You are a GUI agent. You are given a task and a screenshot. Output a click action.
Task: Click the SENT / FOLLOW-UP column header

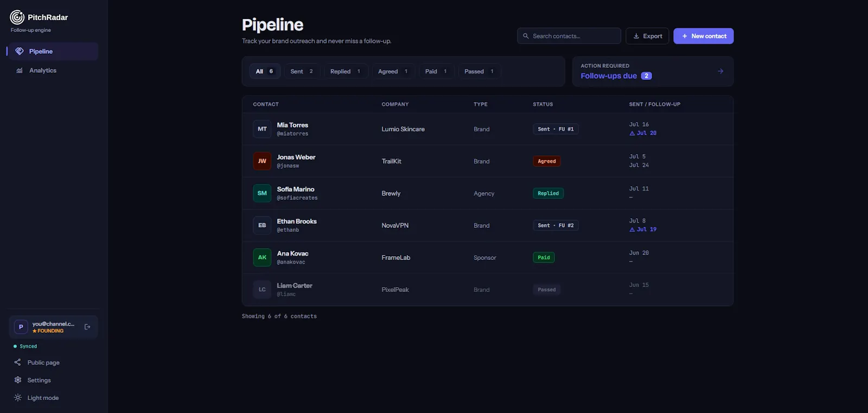coord(654,104)
